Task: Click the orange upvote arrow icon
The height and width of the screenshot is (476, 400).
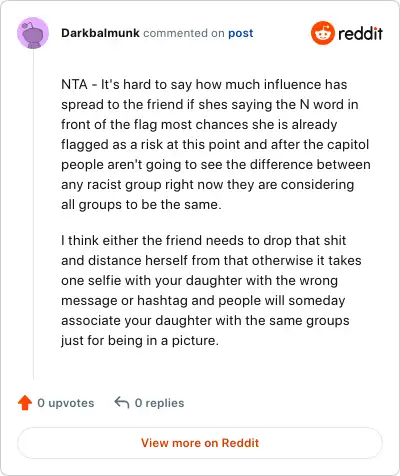Action: [25, 403]
